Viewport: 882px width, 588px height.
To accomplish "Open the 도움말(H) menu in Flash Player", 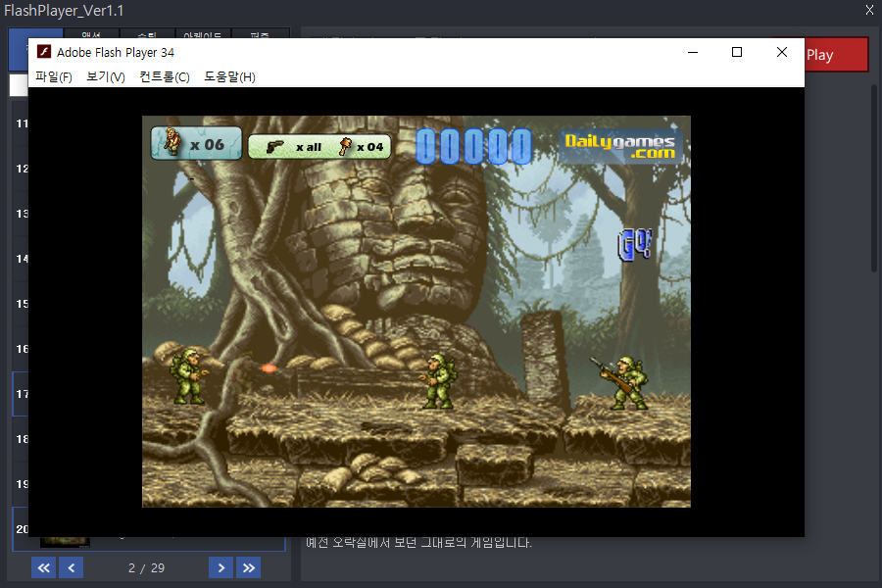I will [x=229, y=76].
